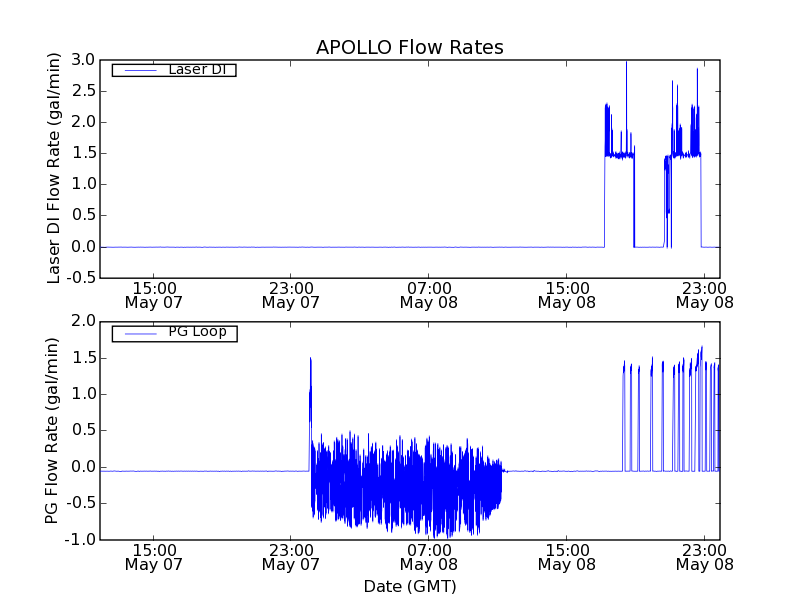This screenshot has width=800, height=600.
Task: Click the 2.5 tick on the Laser DI axis
Action: [83, 91]
